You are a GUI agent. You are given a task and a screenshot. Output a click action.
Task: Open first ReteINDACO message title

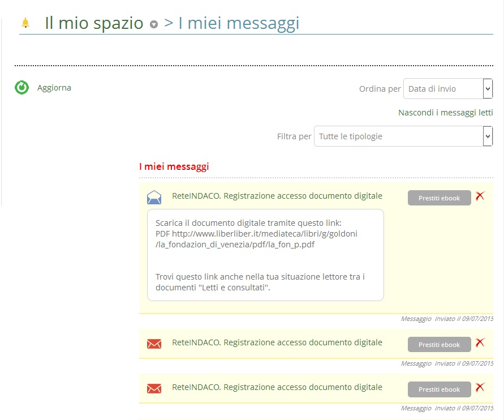[277, 196]
